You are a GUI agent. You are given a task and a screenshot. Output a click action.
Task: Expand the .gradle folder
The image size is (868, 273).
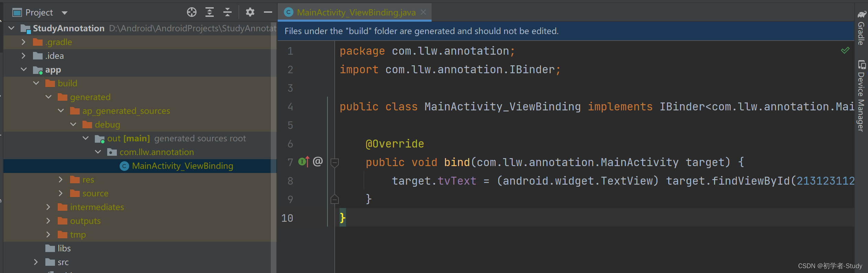(x=24, y=42)
